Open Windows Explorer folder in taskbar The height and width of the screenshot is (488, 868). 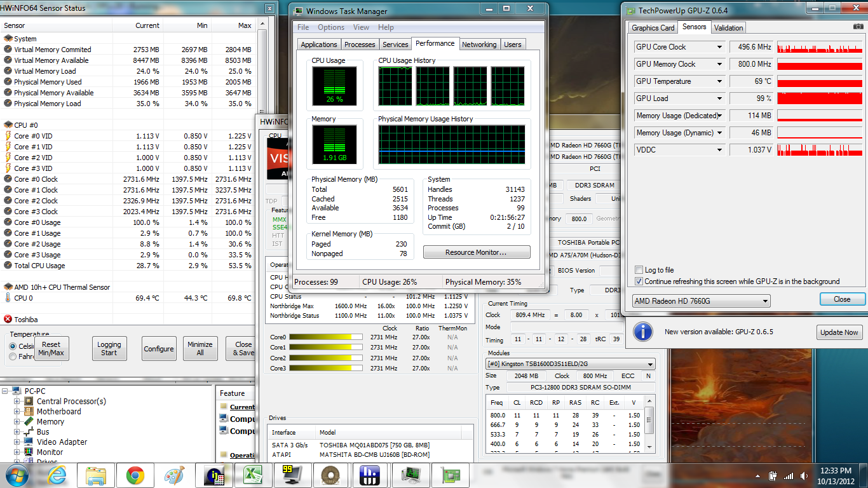click(x=96, y=475)
